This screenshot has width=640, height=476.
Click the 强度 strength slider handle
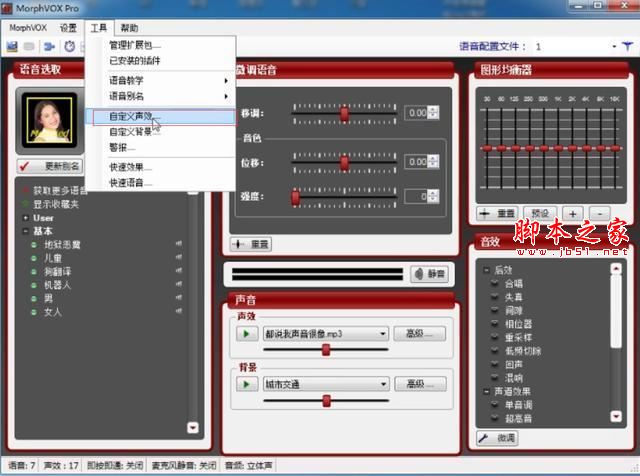(x=296, y=198)
